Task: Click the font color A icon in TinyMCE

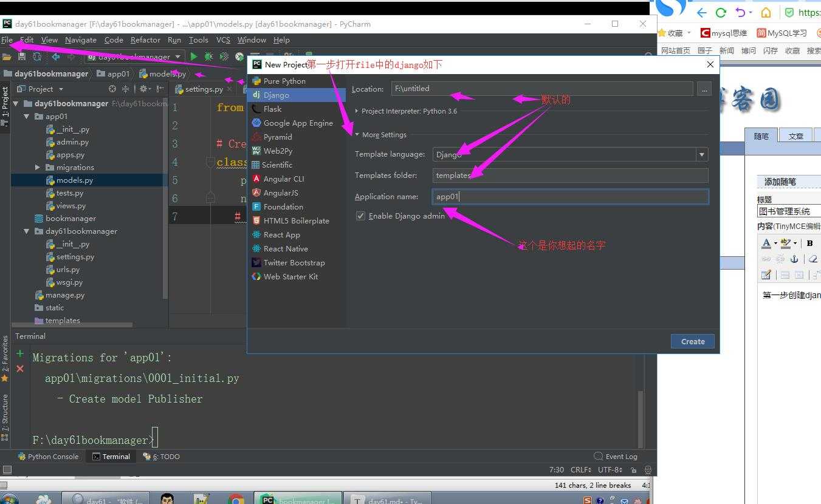Action: point(766,243)
